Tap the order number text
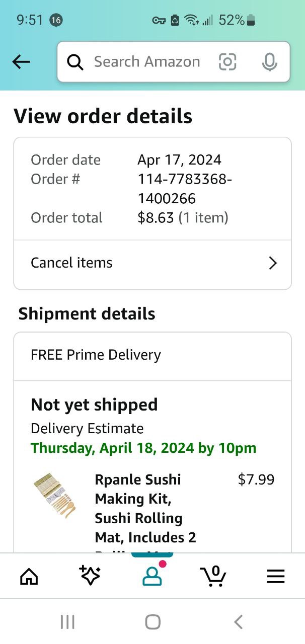This screenshot has height=644, width=305. (184, 189)
